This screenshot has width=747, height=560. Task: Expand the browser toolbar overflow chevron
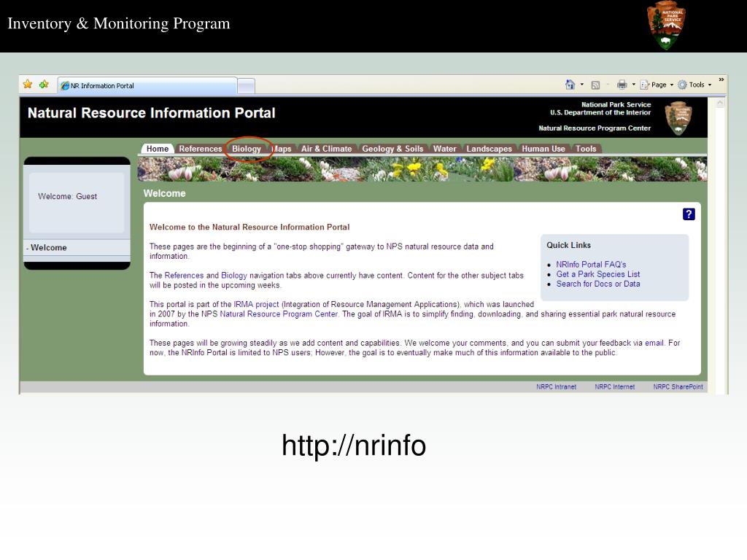pos(721,79)
